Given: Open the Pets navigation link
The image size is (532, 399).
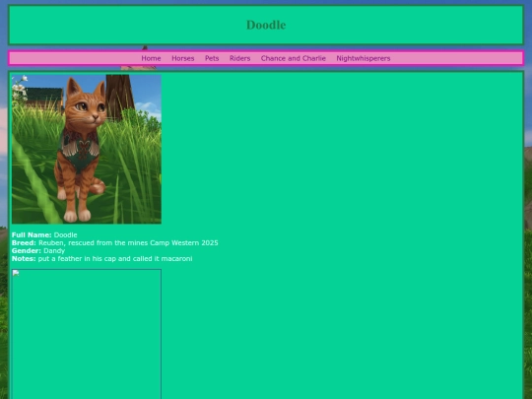Looking at the screenshot, I should [212, 58].
